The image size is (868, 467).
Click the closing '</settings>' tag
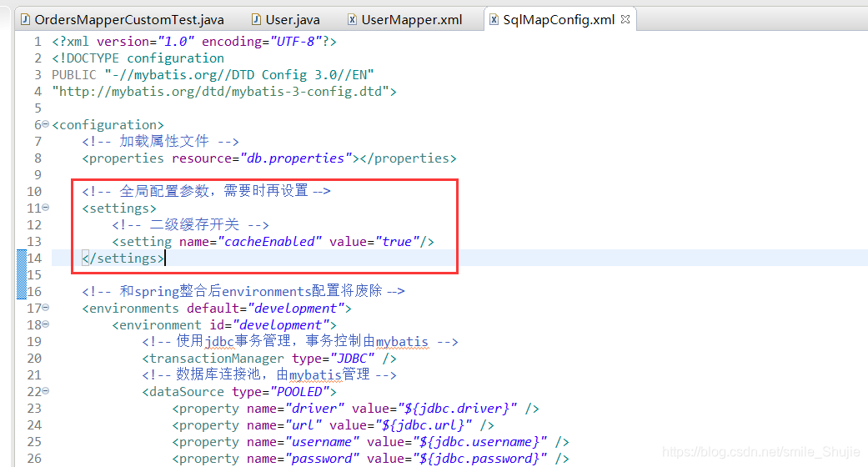(x=123, y=259)
